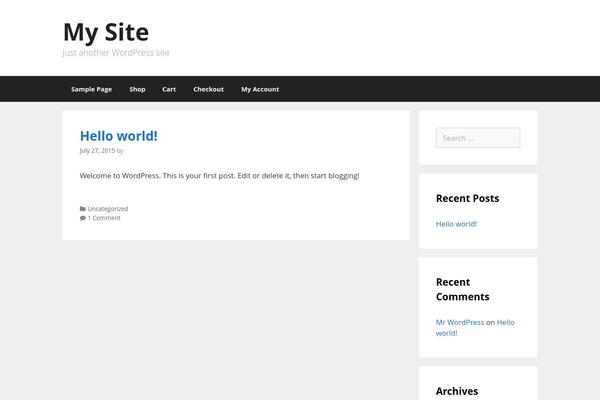This screenshot has width=600, height=400.
Task: Click the "Welcome to WordPress" post text
Action: pyautogui.click(x=219, y=176)
